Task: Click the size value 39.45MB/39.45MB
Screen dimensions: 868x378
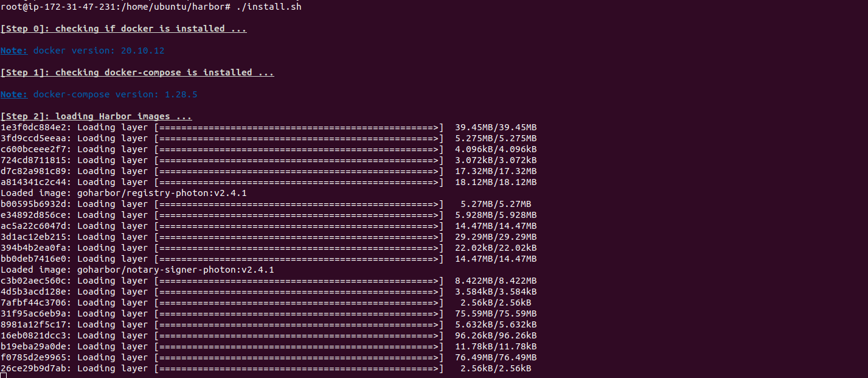Action: (496, 127)
